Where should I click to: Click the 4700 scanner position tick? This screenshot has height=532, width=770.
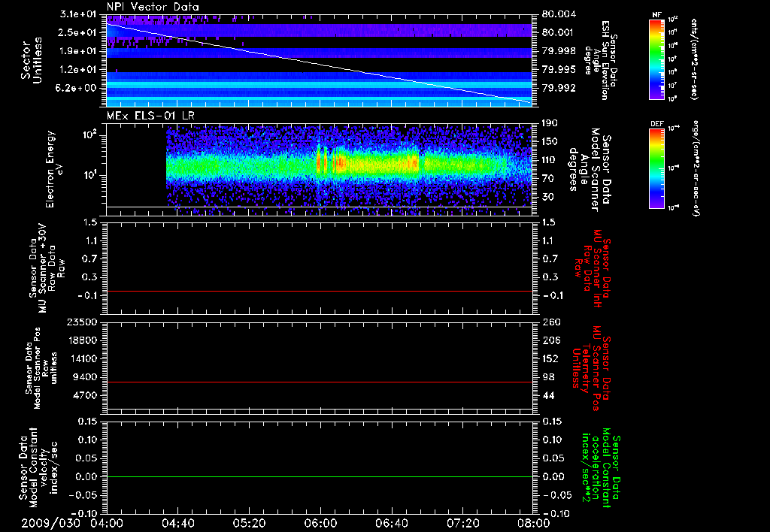86,395
